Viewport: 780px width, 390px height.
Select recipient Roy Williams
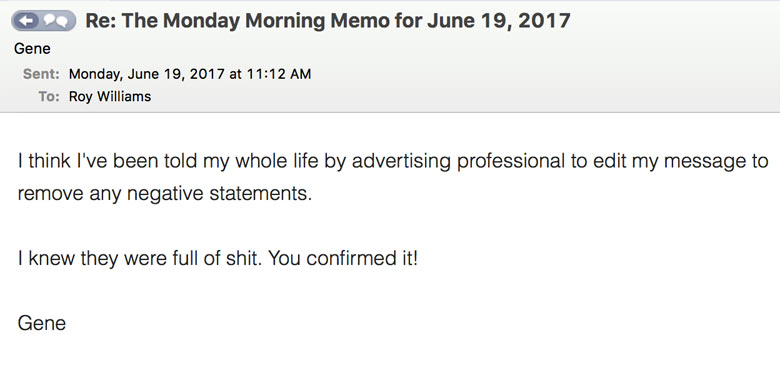tap(110, 96)
